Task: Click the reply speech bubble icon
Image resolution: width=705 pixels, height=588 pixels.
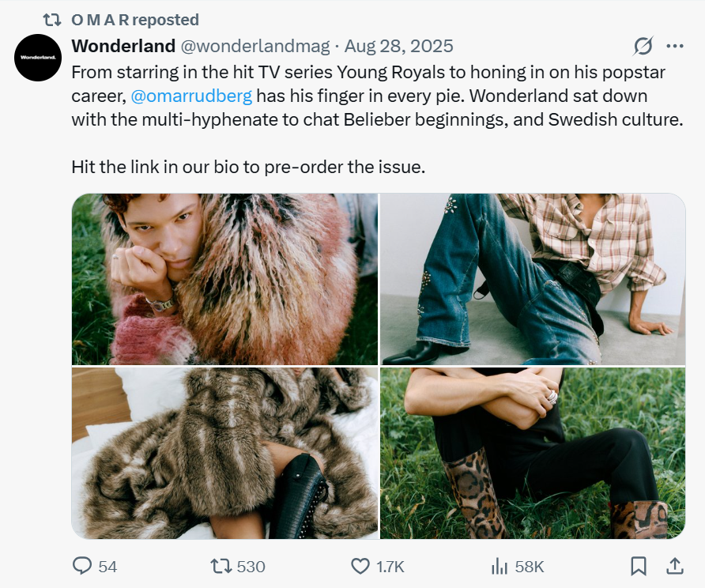Action: (83, 566)
